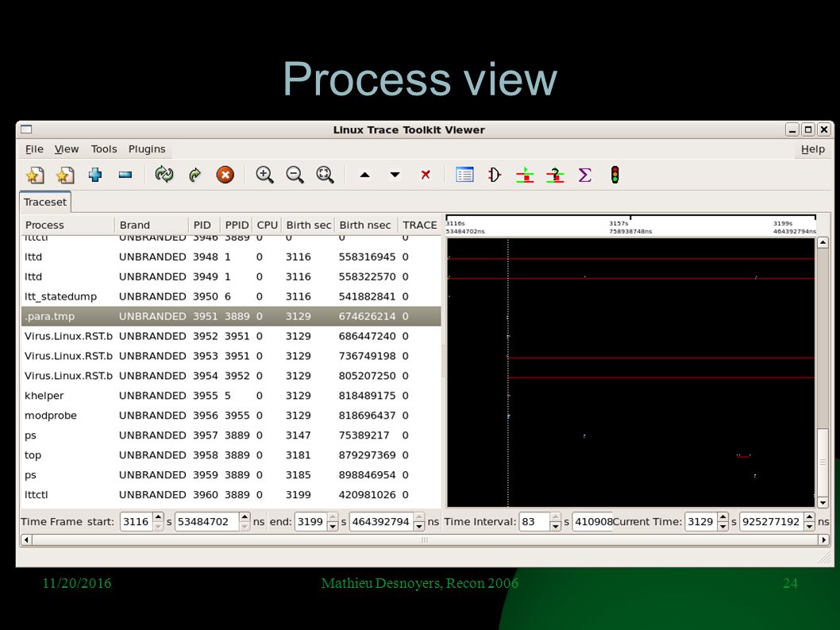Viewport: 840px width, 630px height.
Task: Click the green redo arrow icon
Action: coord(195,175)
